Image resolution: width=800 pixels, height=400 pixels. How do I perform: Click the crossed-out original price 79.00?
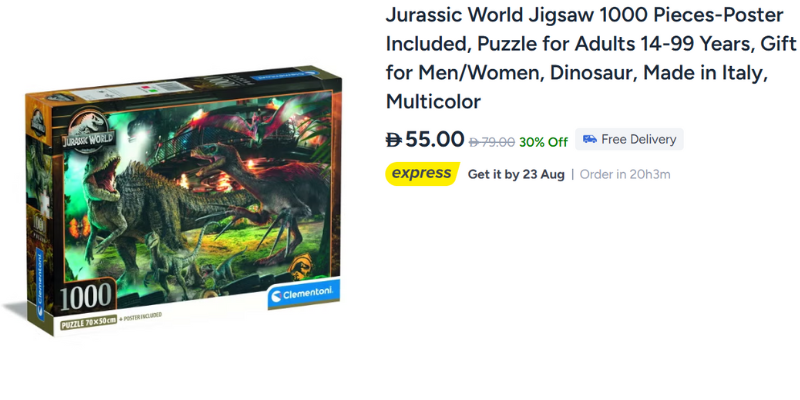point(491,141)
